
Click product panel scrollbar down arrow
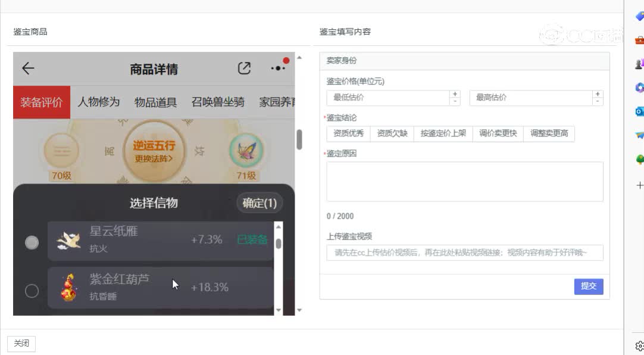(299, 310)
